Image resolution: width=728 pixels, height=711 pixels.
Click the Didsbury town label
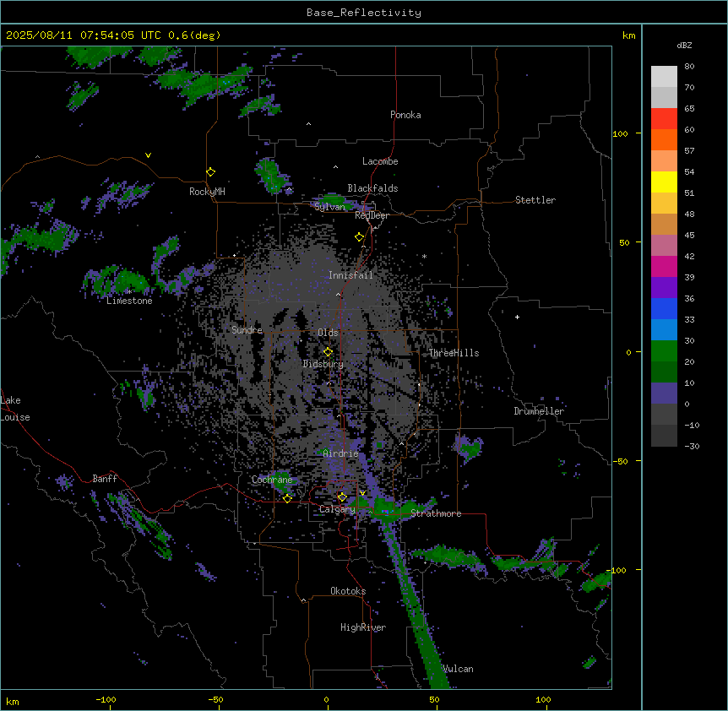pyautogui.click(x=323, y=364)
